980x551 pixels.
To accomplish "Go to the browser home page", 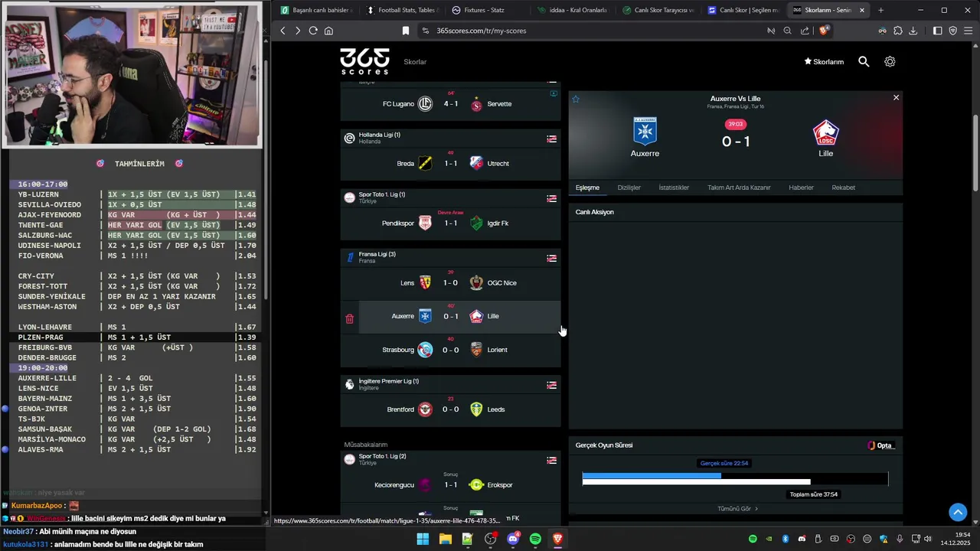I will (x=328, y=31).
